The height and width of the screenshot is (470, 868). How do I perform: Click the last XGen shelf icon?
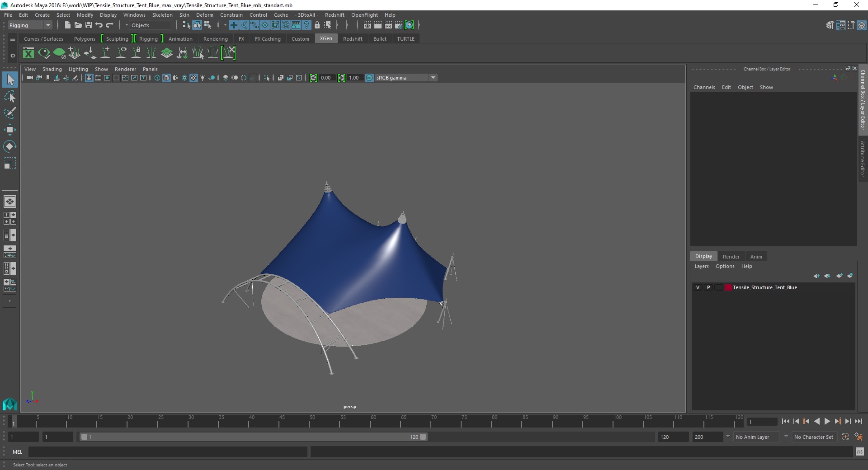(228, 53)
